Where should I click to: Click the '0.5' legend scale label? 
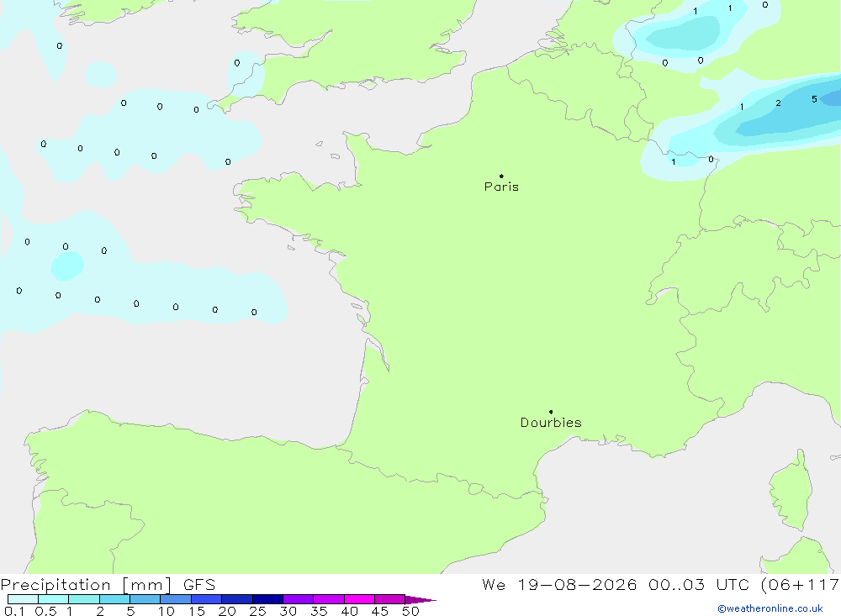[45, 611]
